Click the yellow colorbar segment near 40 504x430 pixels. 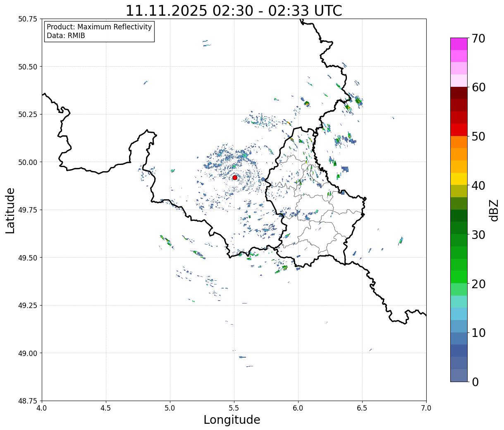(459, 179)
